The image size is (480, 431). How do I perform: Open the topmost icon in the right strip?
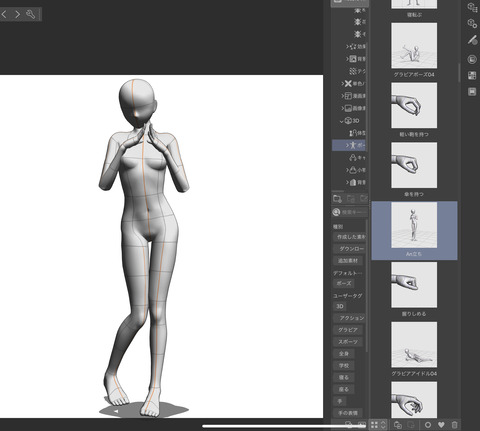[x=472, y=7]
